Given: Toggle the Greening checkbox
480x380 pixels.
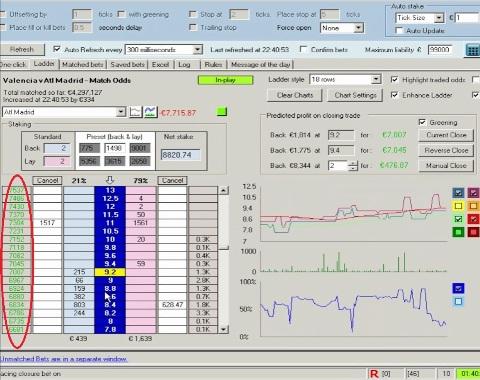Looking at the screenshot, I should tap(422, 122).
